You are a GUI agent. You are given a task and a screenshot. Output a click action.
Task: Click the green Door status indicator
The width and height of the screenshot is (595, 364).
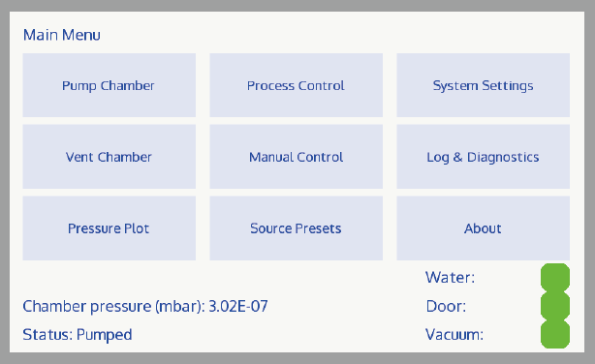555,306
